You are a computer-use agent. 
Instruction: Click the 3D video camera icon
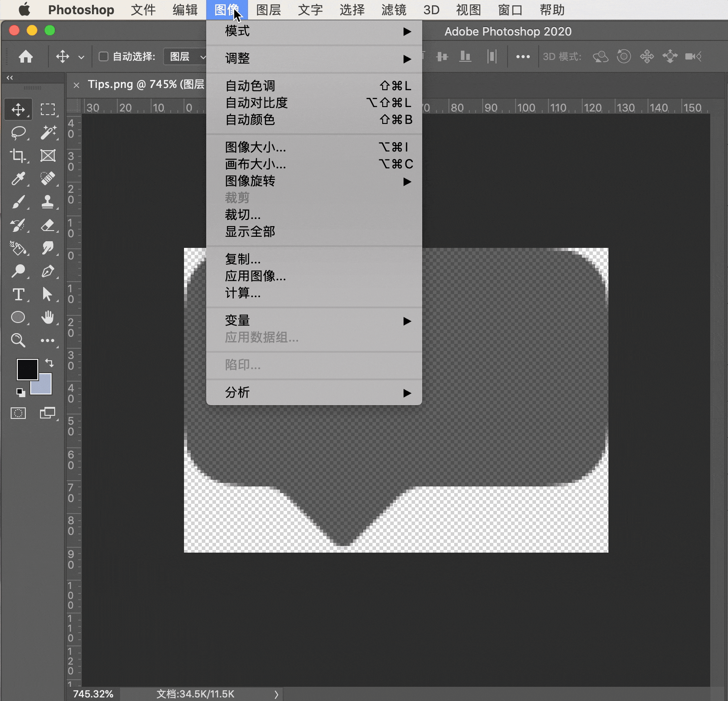click(x=693, y=56)
